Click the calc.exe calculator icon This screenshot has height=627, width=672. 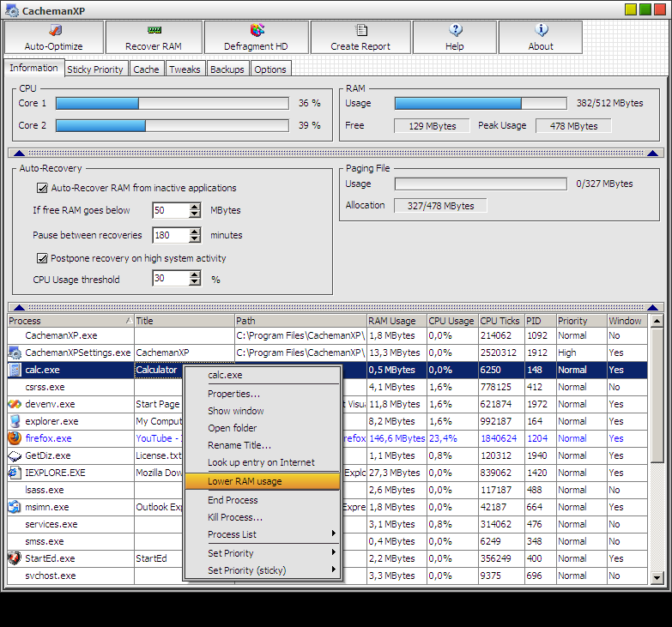15,370
